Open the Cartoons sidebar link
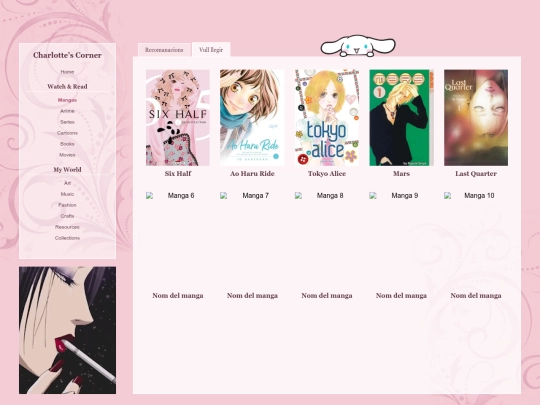 tap(67, 133)
